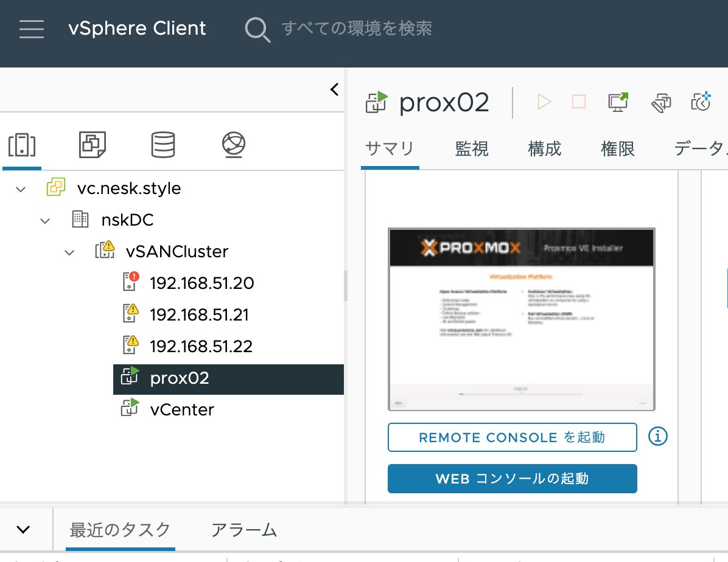Screen dimensions: 728x562
Task: Click the VM icon beside the prox02 title
Action: (x=377, y=102)
